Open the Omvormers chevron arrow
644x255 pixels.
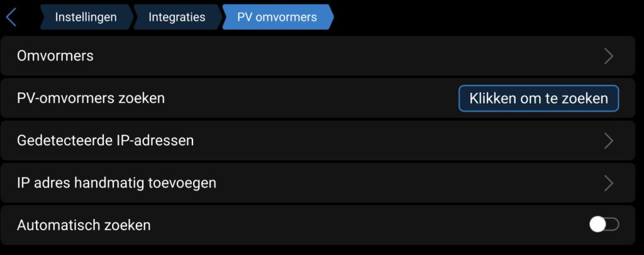pos(608,56)
